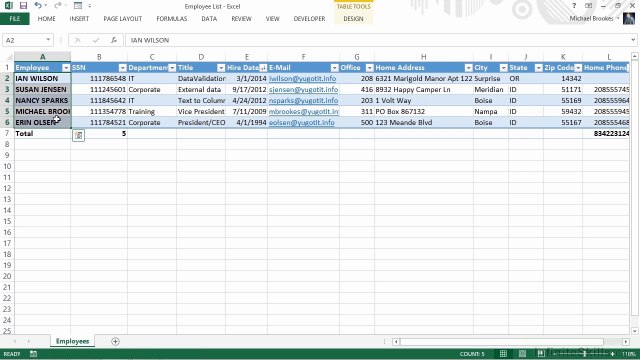The height and width of the screenshot is (360, 640).
Task: Open the INSERT ribbon tab
Action: (x=79, y=19)
